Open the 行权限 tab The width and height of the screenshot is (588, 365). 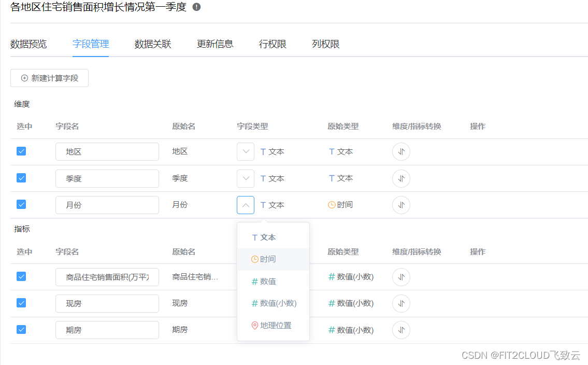point(272,44)
